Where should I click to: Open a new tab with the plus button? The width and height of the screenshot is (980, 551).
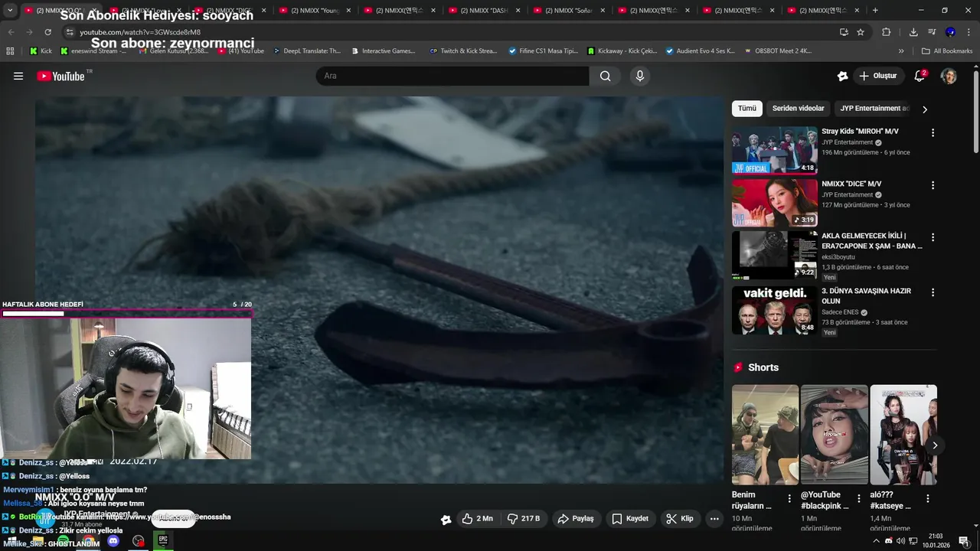pyautogui.click(x=875, y=11)
